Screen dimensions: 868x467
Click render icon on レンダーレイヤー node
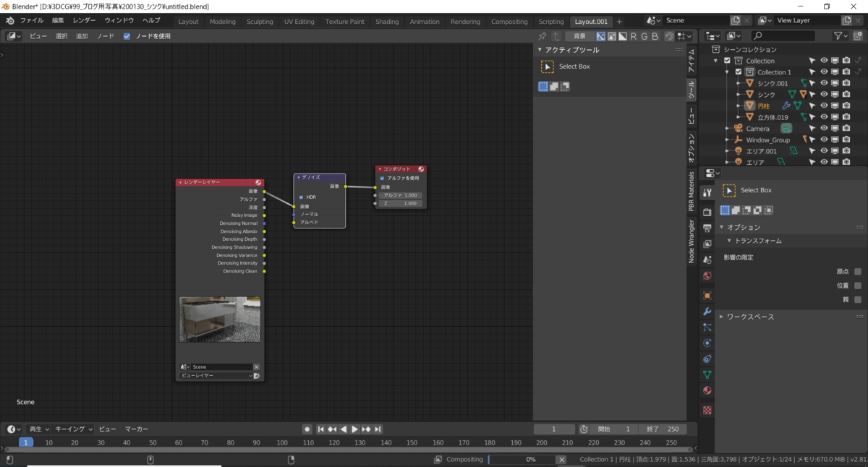(x=258, y=183)
